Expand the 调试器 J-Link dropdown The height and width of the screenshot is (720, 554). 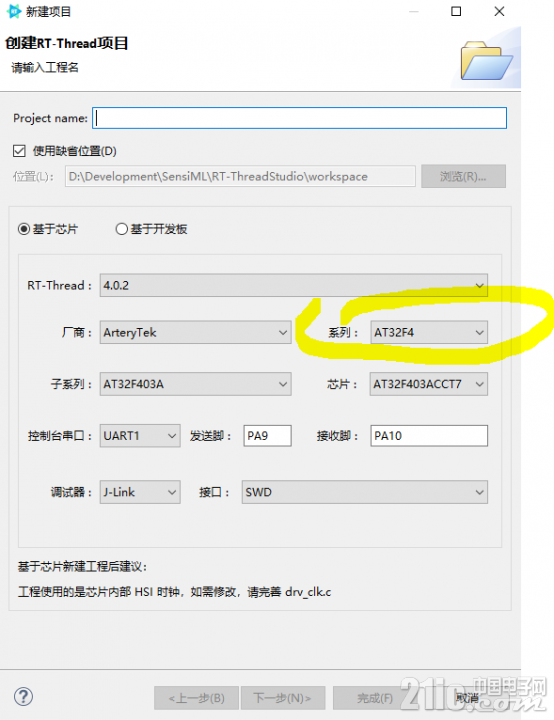tap(140, 492)
